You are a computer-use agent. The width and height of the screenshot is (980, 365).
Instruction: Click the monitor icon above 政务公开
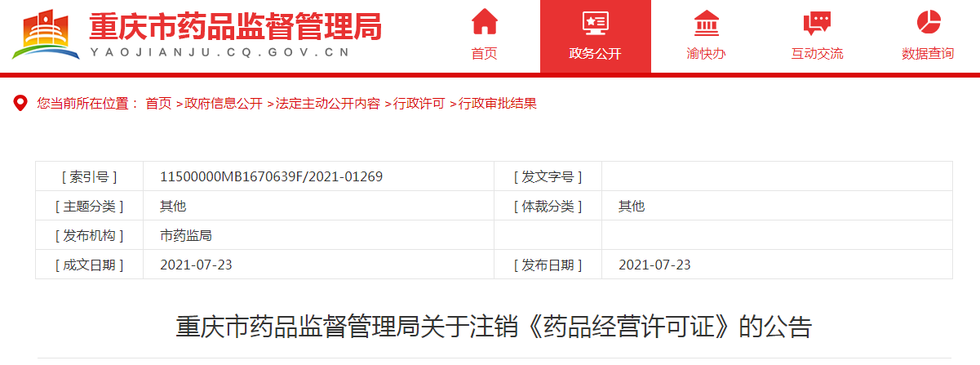(595, 23)
